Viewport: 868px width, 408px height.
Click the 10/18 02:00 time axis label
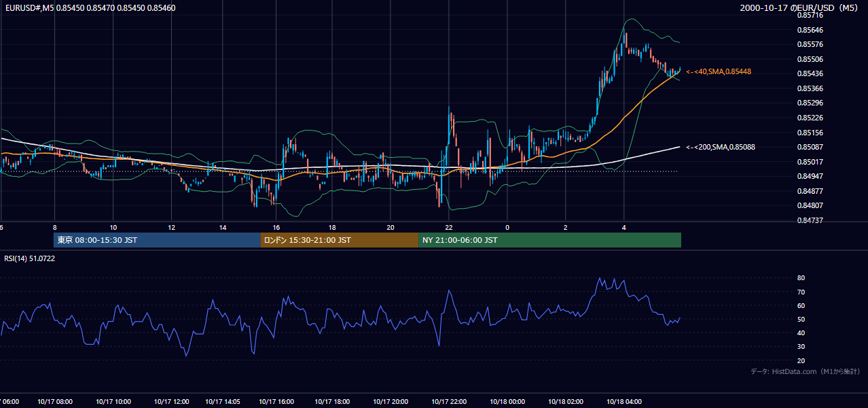(x=566, y=401)
